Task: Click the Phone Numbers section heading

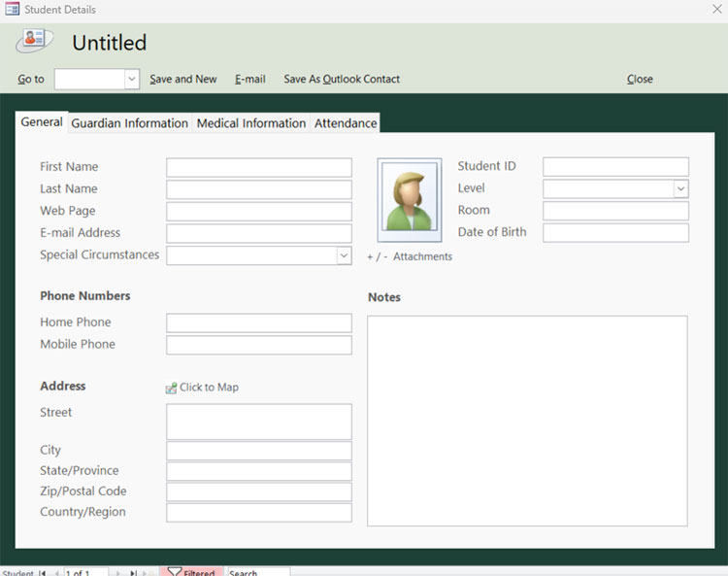Action: coord(85,296)
